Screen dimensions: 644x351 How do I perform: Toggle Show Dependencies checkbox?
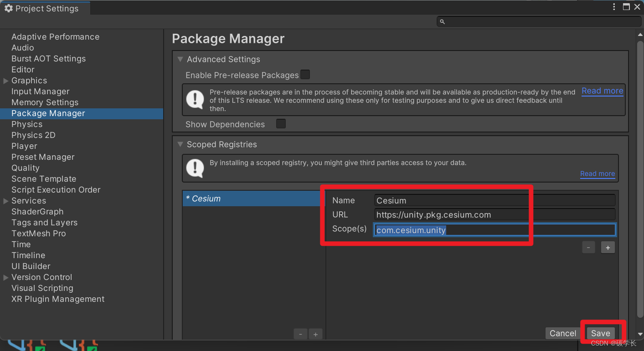(281, 123)
